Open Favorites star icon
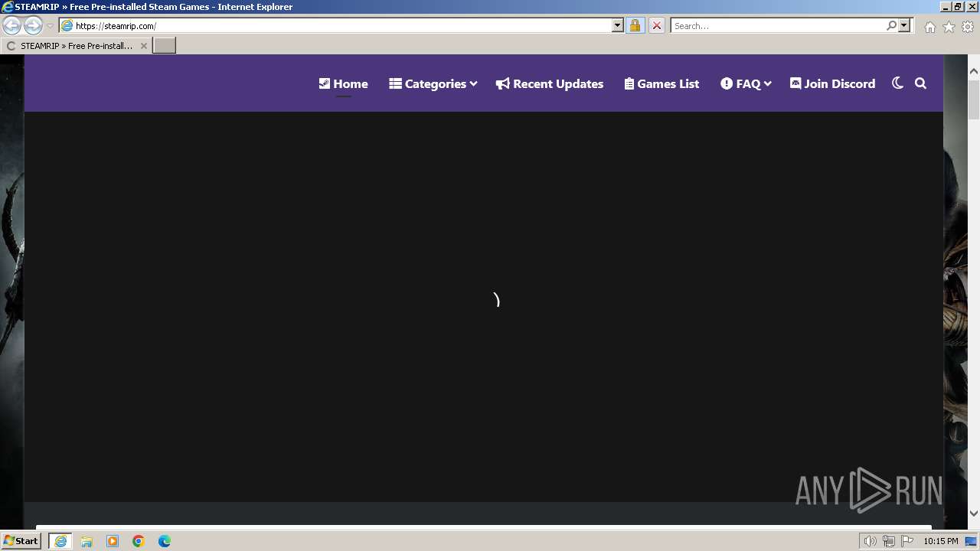The width and height of the screenshot is (980, 551). click(x=949, y=27)
